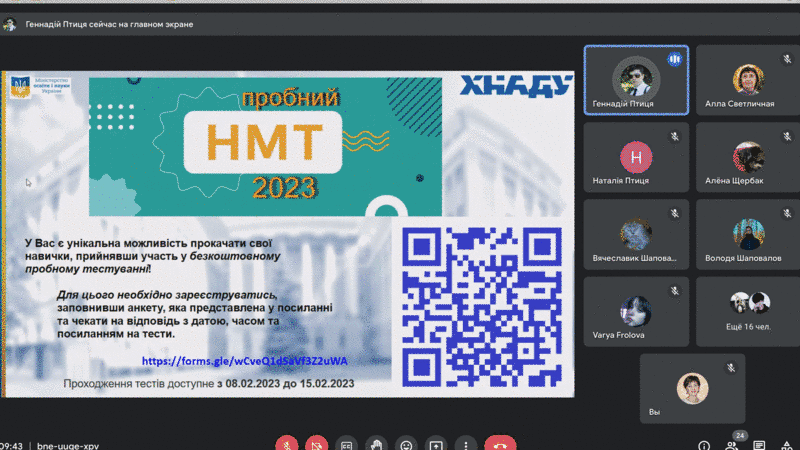This screenshot has height=450, width=800.
Task: Open meeting details info icon
Action: (x=704, y=445)
